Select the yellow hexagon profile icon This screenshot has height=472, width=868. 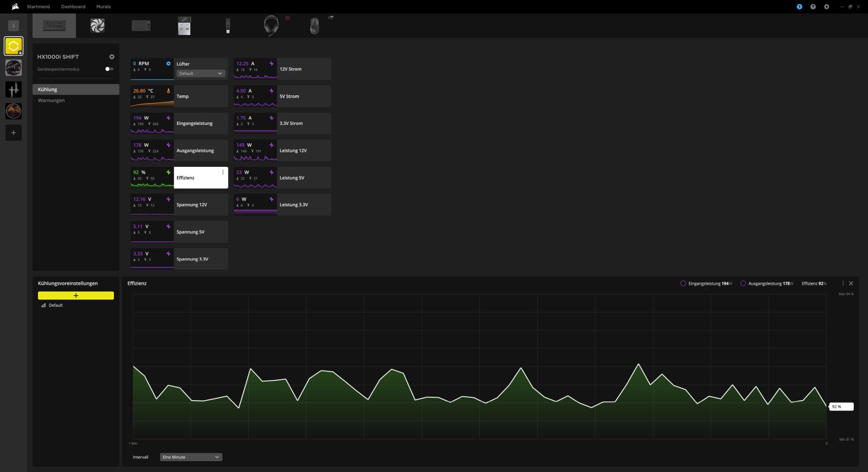click(x=14, y=46)
